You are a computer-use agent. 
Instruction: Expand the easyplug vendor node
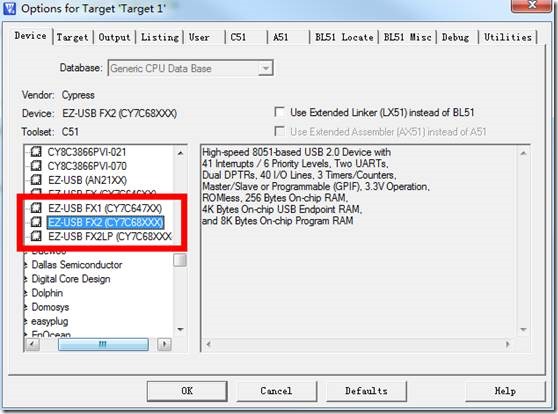point(26,321)
